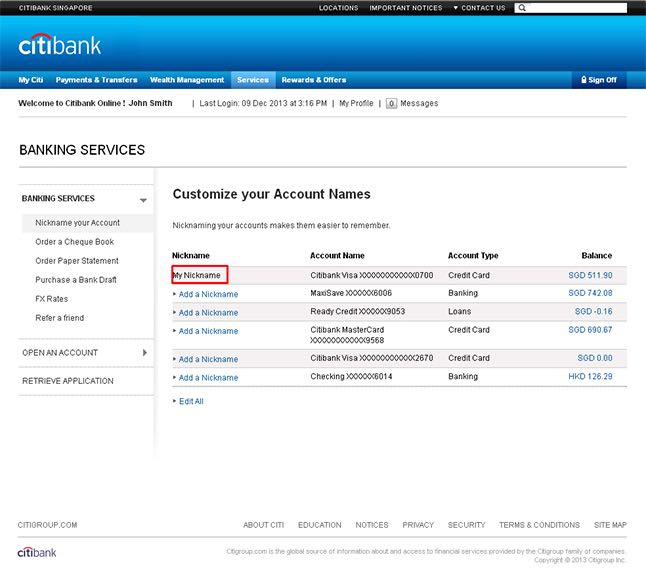Open FX Rates from sidebar

pyautogui.click(x=52, y=299)
